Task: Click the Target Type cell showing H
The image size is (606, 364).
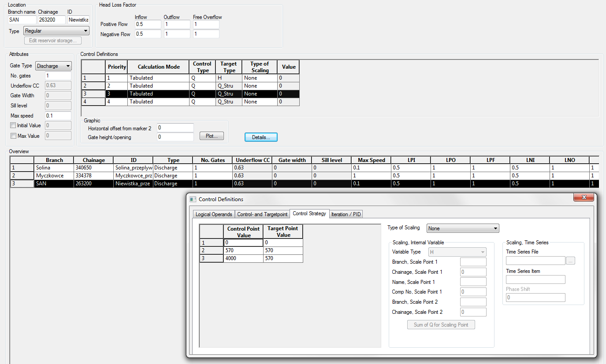Action: coord(229,78)
